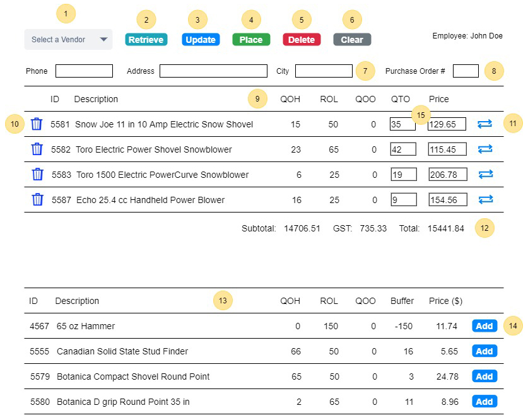Click the Phone input field
Screen dimensions: 528x420
84,71
